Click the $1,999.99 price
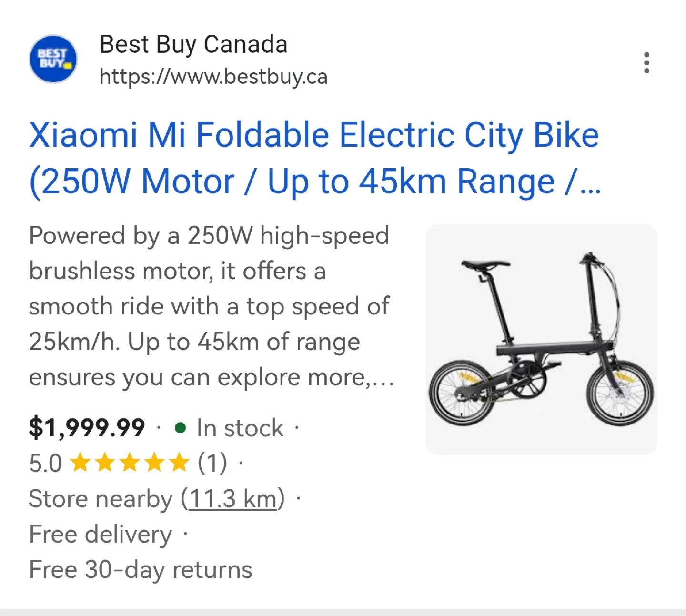This screenshot has height=616, width=686. pyautogui.click(x=87, y=427)
